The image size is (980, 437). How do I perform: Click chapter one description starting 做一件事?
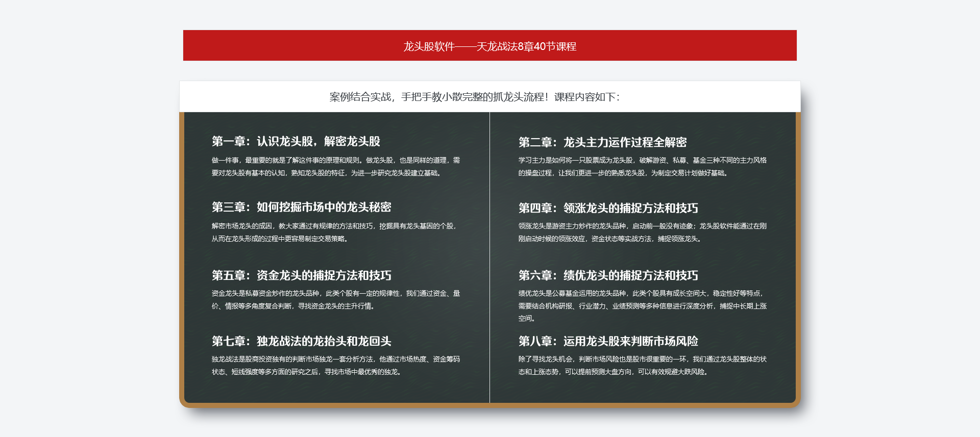click(x=336, y=167)
